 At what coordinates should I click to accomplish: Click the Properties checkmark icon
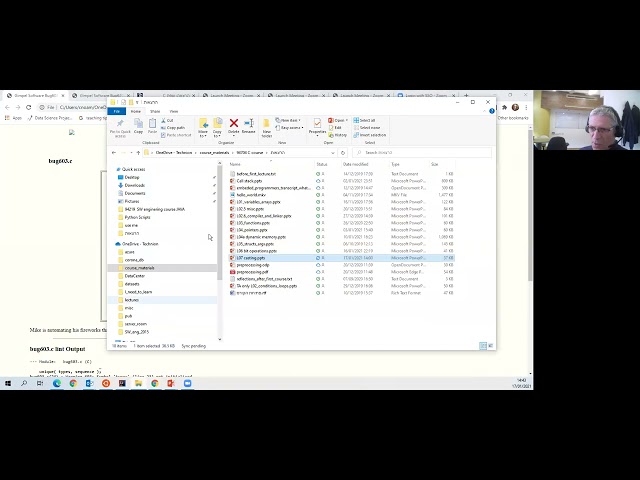click(317, 123)
